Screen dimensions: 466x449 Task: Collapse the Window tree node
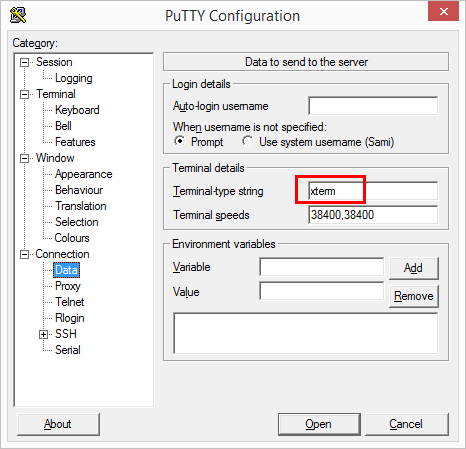[24, 158]
